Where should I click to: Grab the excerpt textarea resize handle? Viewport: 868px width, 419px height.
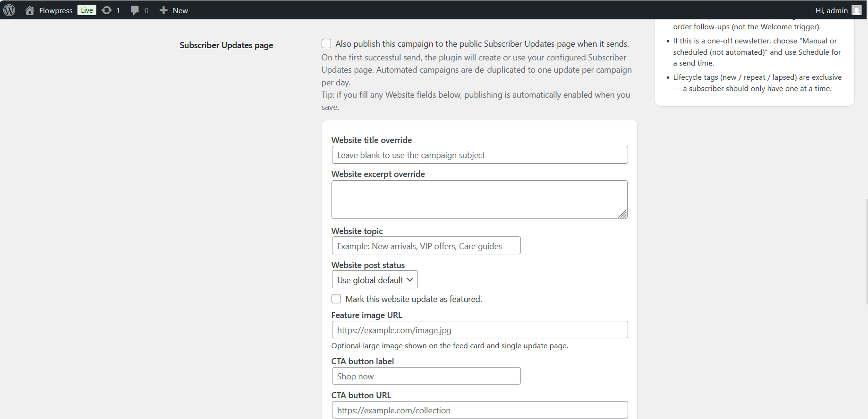coord(623,214)
